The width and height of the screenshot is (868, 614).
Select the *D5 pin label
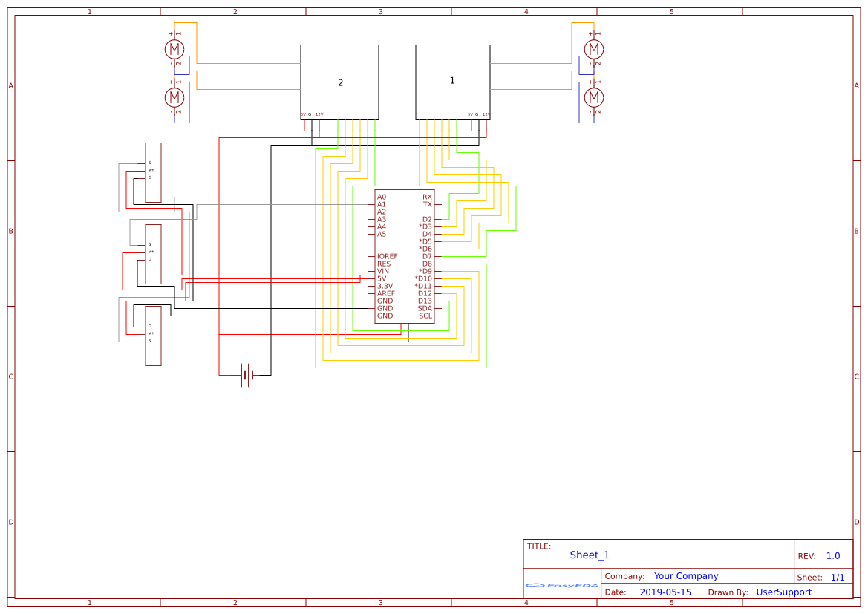tap(425, 241)
